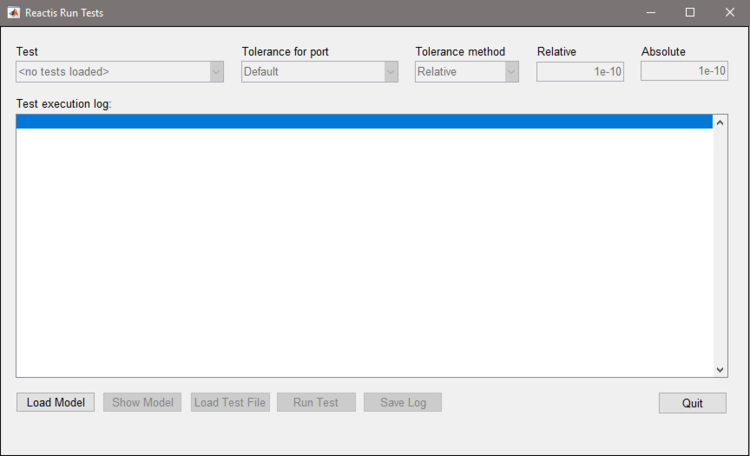Click the Load Model button
The width and height of the screenshot is (750, 456).
[55, 402]
